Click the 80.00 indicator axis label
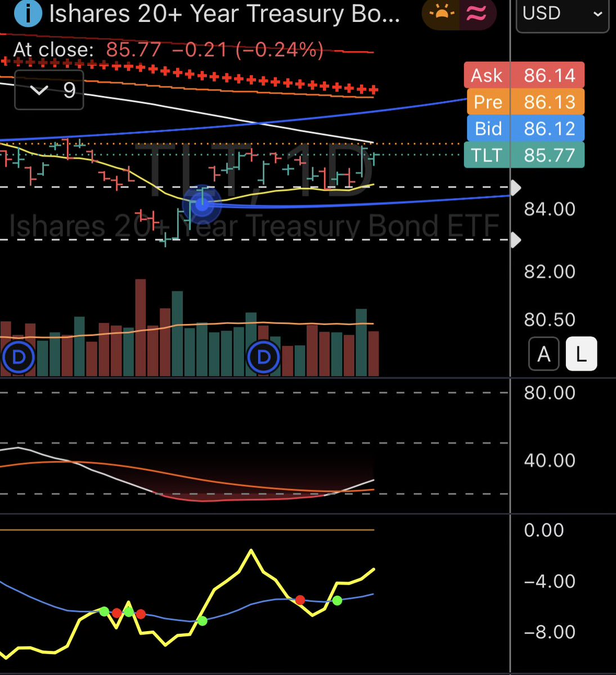The width and height of the screenshot is (616, 675). tap(550, 393)
